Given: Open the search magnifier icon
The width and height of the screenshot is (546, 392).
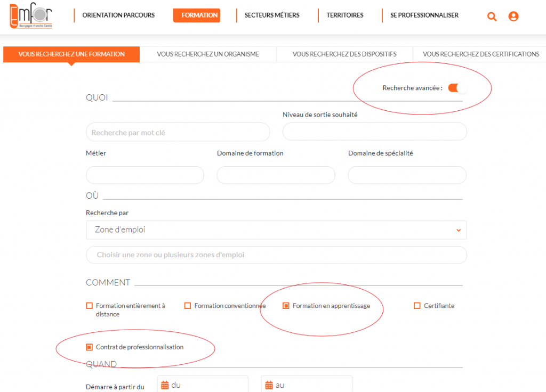Looking at the screenshot, I should (492, 17).
